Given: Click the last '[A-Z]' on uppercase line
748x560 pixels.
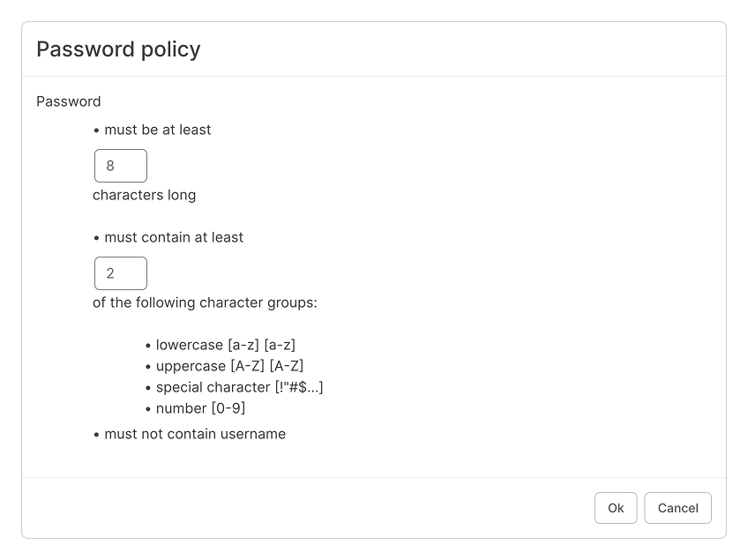Looking at the screenshot, I should [x=287, y=366].
